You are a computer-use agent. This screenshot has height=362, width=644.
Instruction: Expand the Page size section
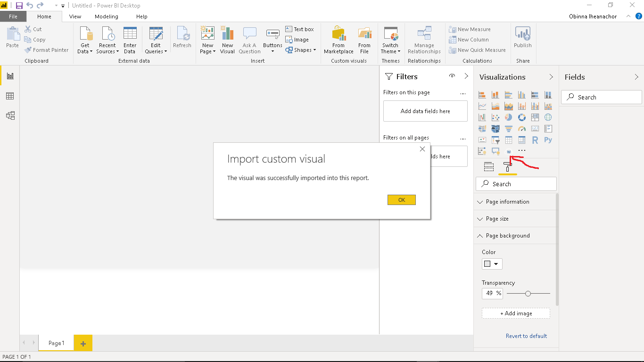[515, 219]
